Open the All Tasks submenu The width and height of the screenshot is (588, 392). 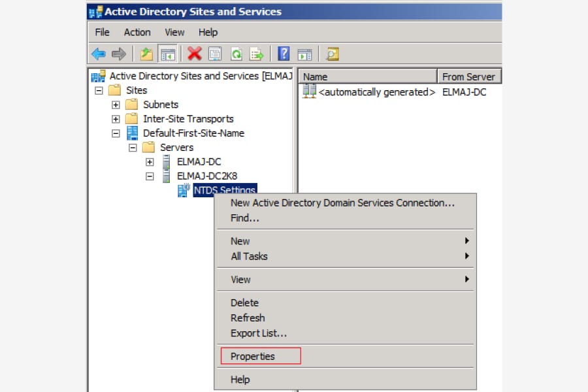coord(249,256)
